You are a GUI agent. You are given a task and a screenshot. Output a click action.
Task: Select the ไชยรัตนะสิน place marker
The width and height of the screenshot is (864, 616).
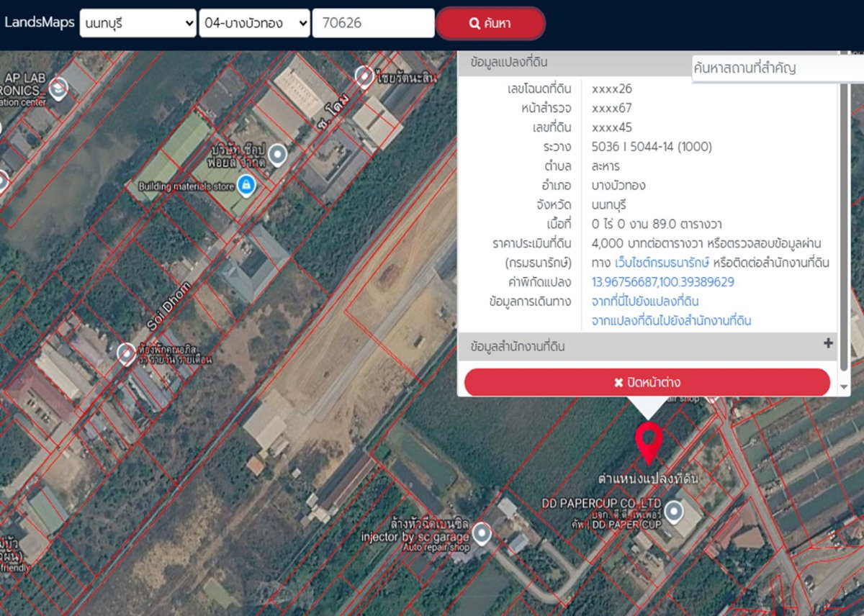point(364,76)
